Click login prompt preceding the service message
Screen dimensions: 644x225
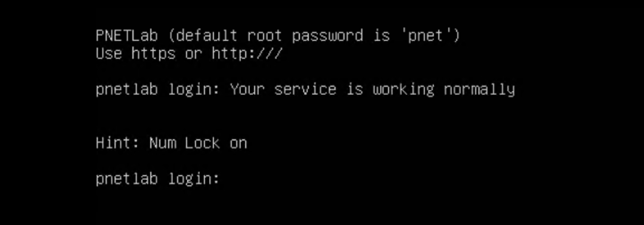click(158, 90)
